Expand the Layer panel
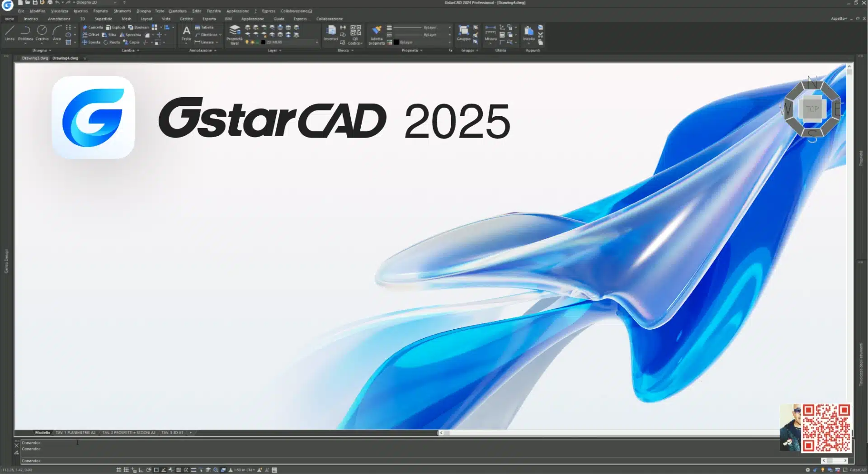The image size is (868, 474). (x=274, y=50)
